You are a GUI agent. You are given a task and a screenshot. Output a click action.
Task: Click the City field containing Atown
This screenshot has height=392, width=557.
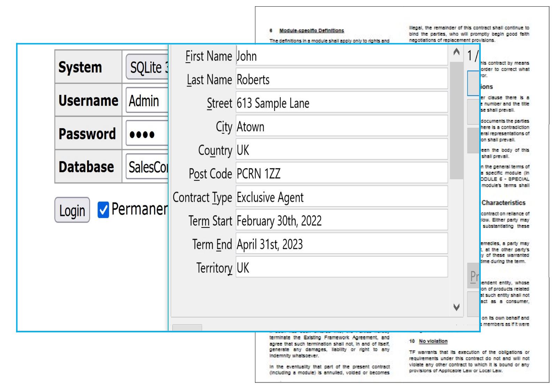[342, 126]
